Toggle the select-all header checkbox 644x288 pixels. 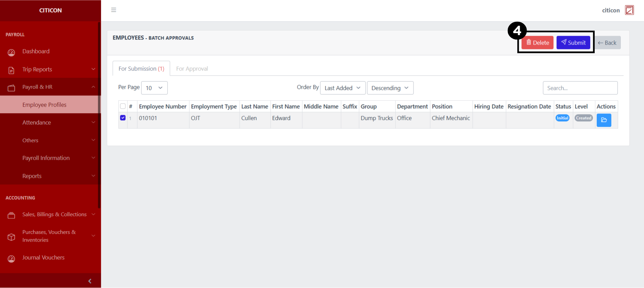123,106
